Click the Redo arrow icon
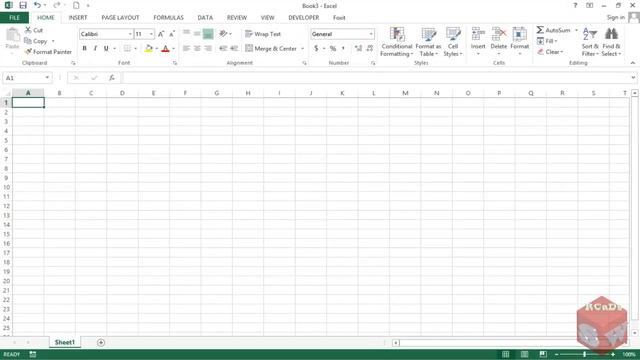The height and width of the screenshot is (360, 640). coord(57,5)
